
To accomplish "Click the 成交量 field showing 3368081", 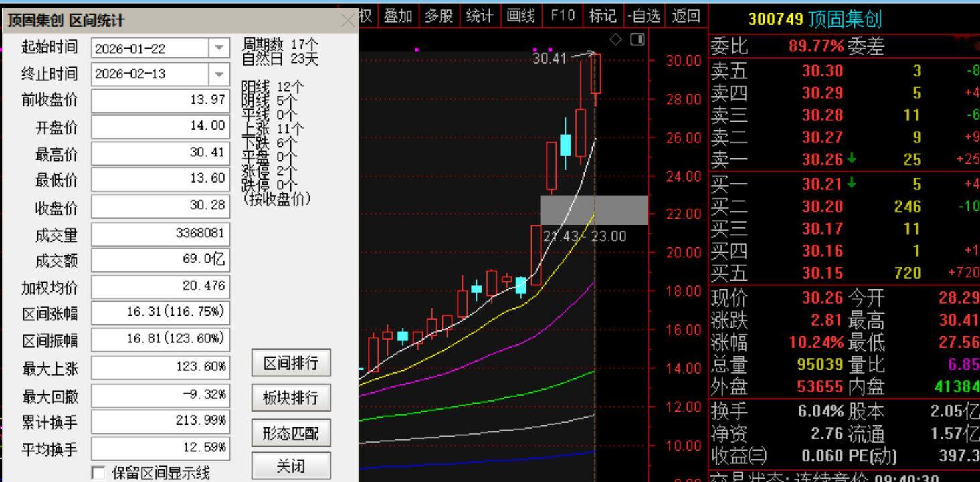I will (161, 233).
